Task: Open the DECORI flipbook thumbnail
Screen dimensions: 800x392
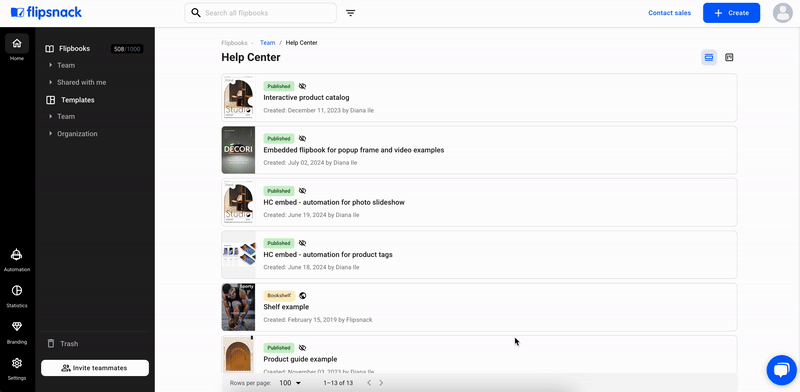Action: (x=238, y=150)
